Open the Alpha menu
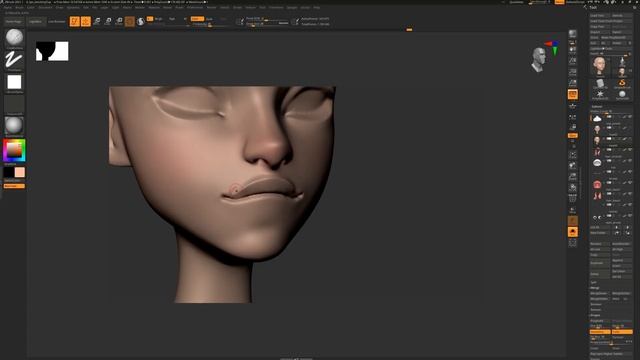This screenshot has height=360, width=640. point(8,7)
